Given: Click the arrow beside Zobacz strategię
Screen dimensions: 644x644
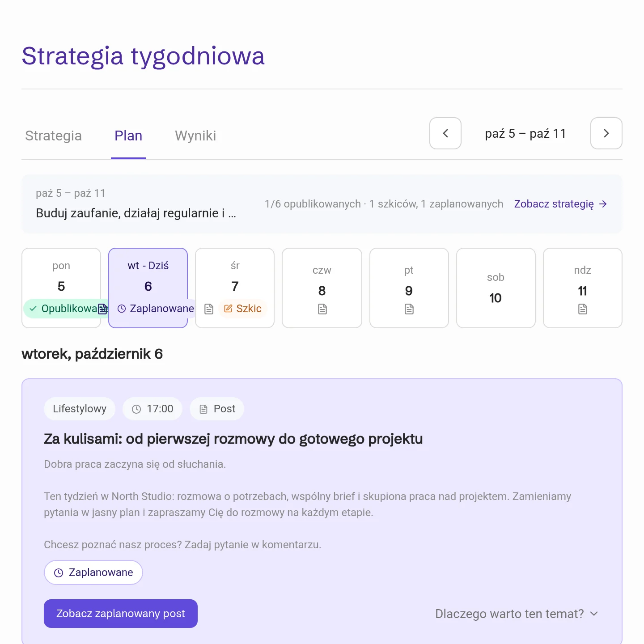Looking at the screenshot, I should pos(603,204).
